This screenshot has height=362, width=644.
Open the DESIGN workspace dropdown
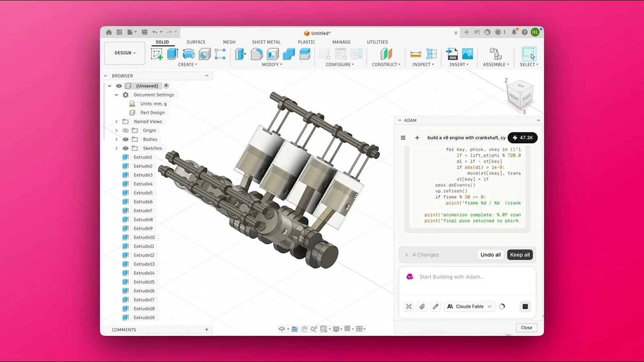[125, 53]
